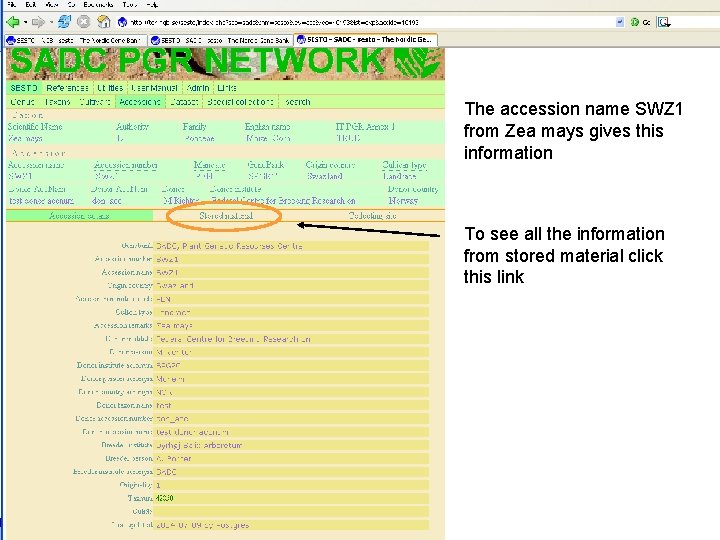
Task: Go to the Cultivars submenu item
Action: pyautogui.click(x=95, y=102)
